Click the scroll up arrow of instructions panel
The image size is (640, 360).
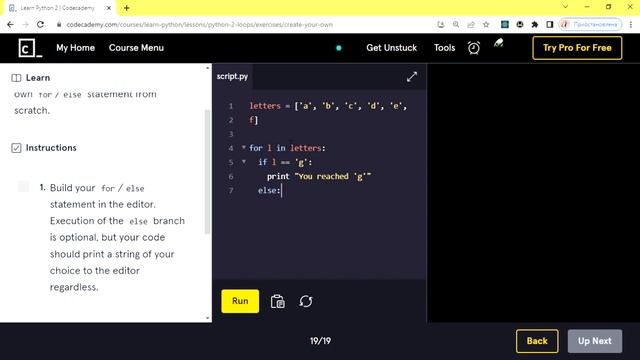tap(208, 68)
